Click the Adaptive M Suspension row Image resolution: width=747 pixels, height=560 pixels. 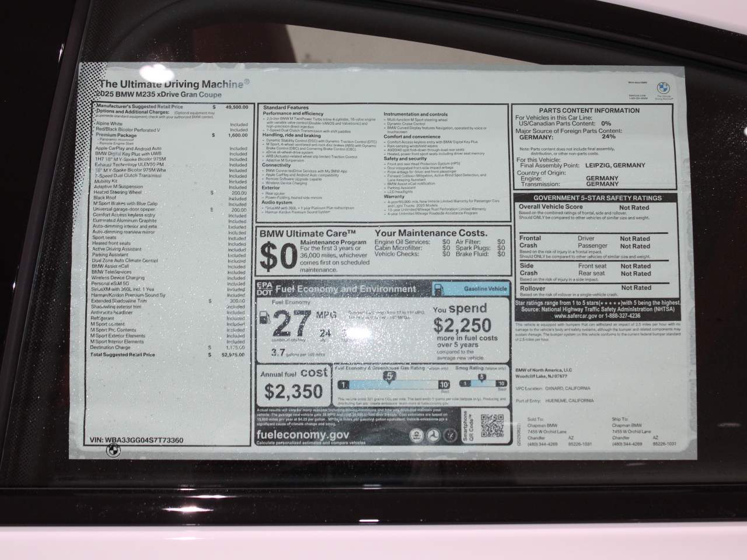pos(172,187)
